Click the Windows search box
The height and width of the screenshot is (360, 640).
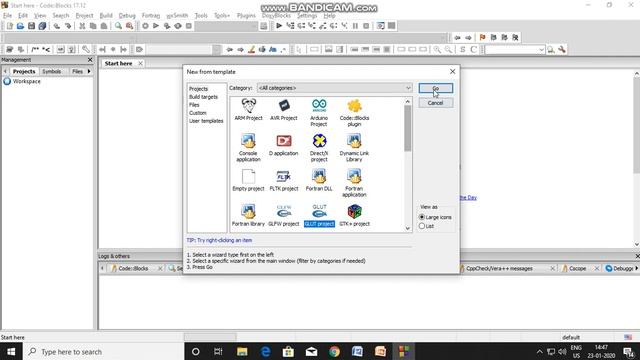103,351
